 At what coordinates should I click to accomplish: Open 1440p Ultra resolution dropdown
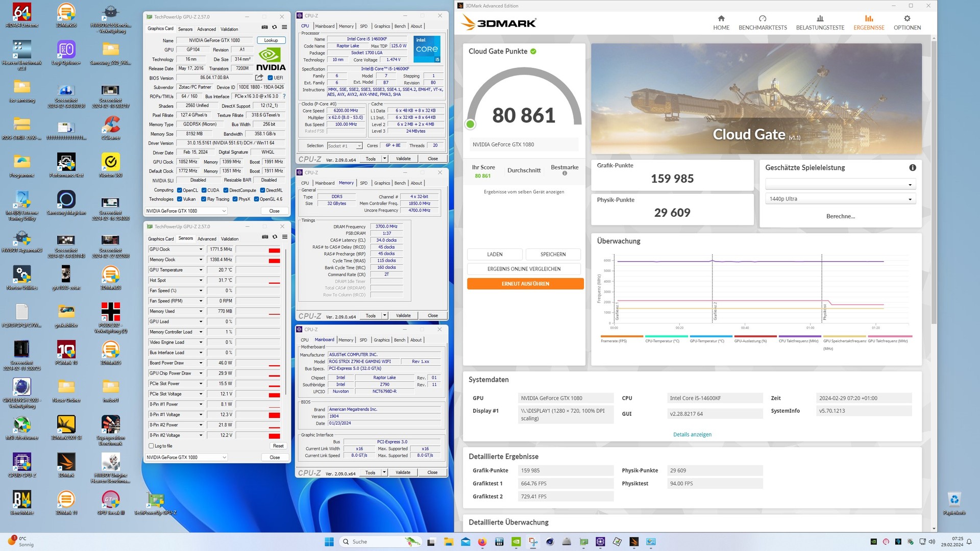pyautogui.click(x=841, y=199)
